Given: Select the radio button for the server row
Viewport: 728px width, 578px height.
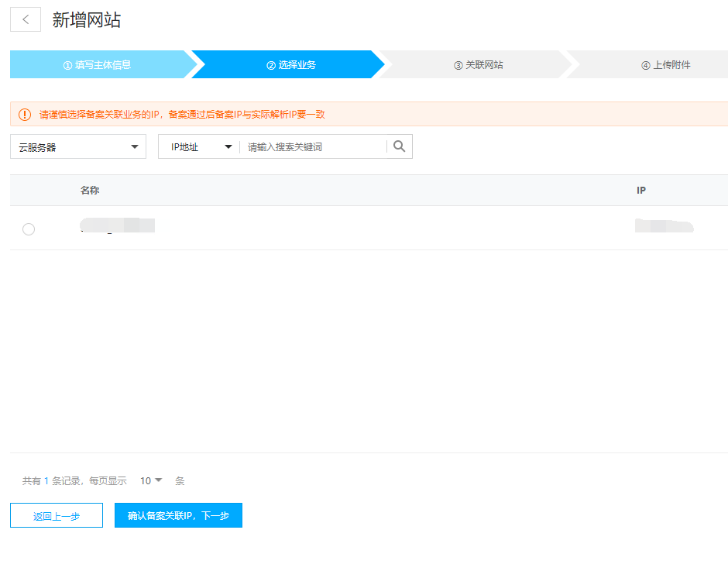Looking at the screenshot, I should [29, 229].
